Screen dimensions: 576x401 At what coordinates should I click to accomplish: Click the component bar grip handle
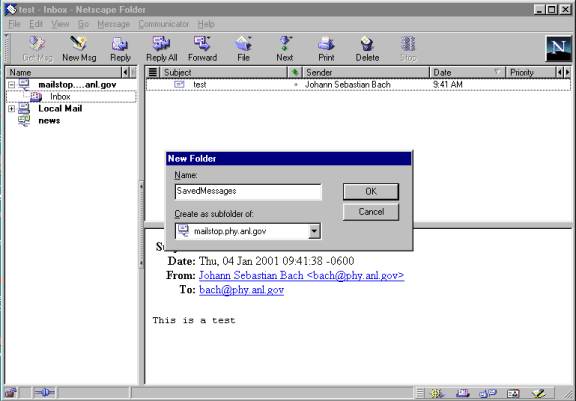click(421, 394)
